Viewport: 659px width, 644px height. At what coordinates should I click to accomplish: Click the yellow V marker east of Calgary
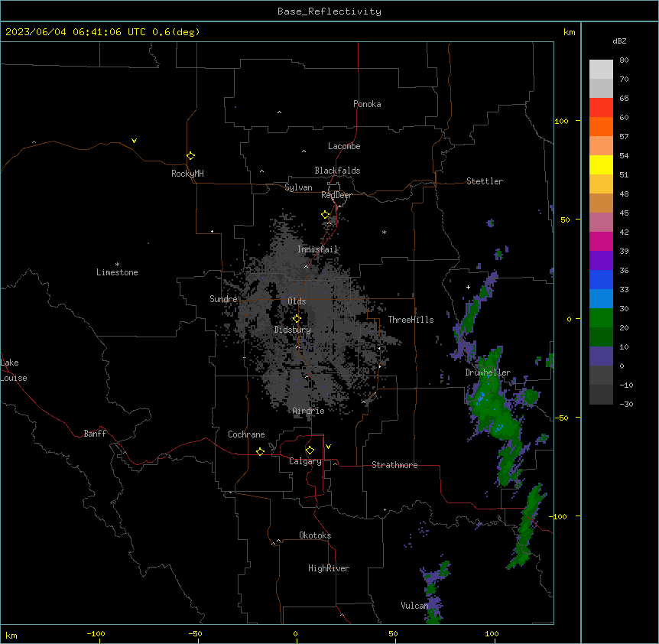pyautogui.click(x=328, y=447)
